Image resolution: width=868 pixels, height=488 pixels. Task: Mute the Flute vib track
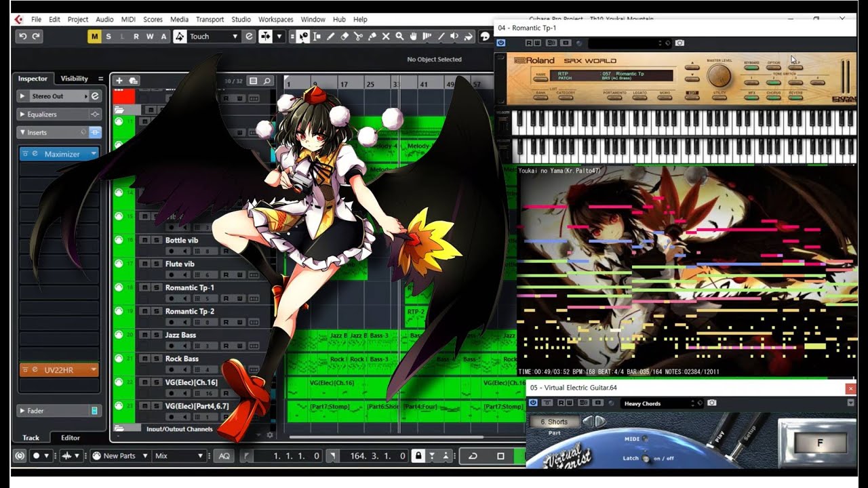pyautogui.click(x=146, y=264)
